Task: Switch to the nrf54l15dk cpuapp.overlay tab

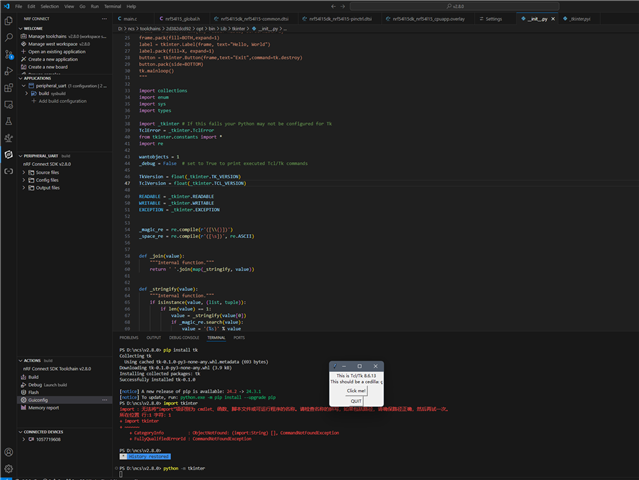Action: [428, 19]
